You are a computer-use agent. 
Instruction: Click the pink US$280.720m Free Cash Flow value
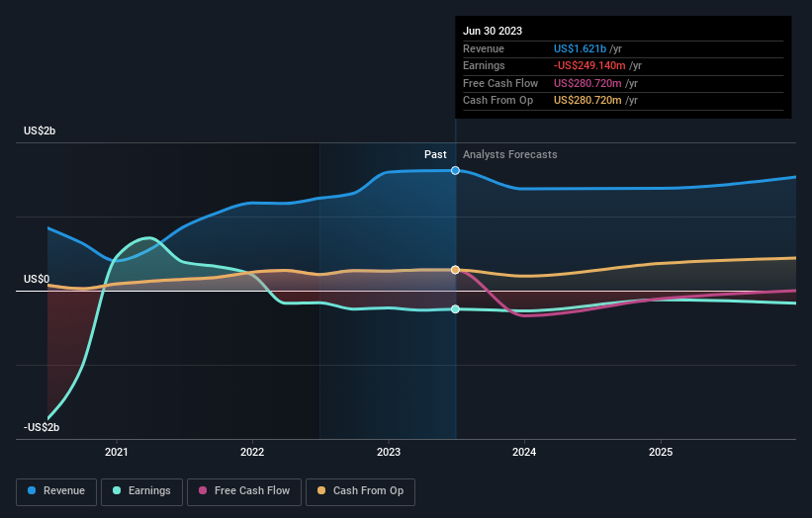(x=587, y=83)
